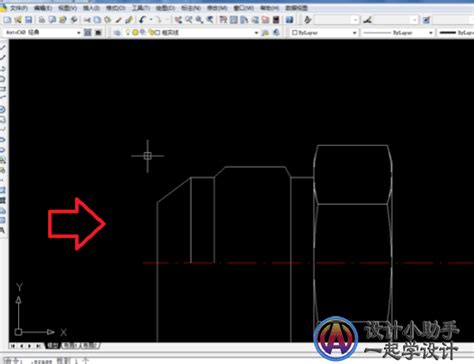Open the AutoCAD 经典 workspace dropdown
This screenshot has height=364, width=474.
click(x=78, y=33)
